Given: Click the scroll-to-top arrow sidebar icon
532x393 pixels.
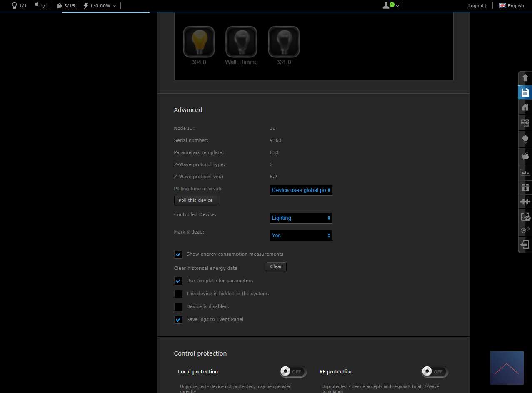Looking at the screenshot, I should [x=525, y=78].
